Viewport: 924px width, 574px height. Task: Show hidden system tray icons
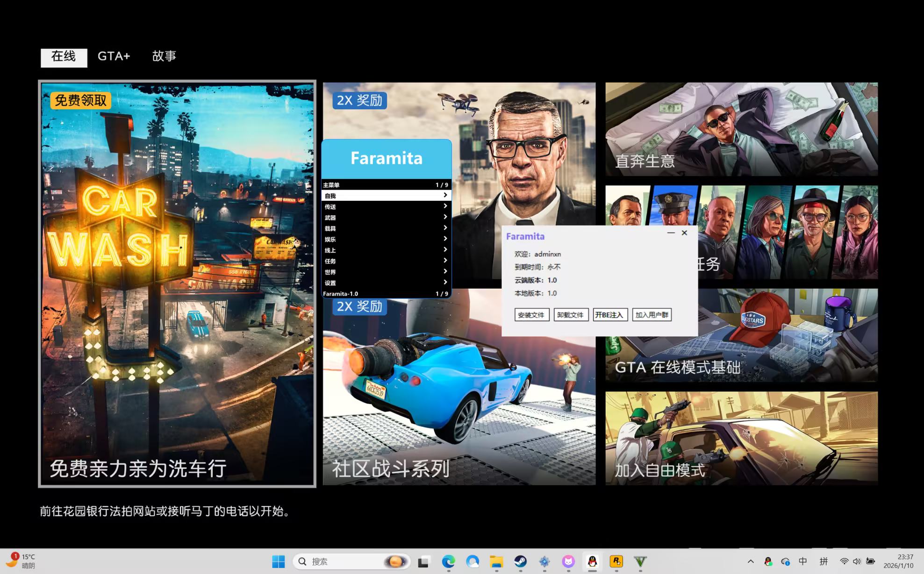(x=751, y=561)
